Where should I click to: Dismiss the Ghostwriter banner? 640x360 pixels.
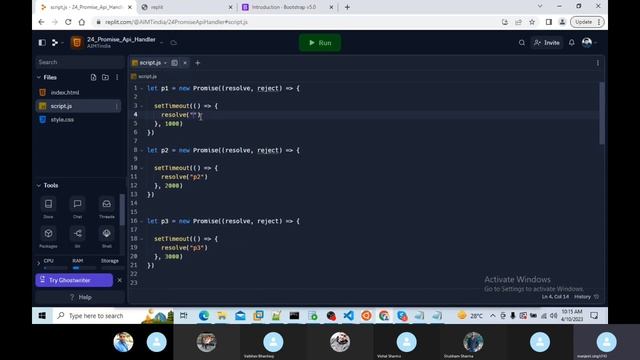119,280
